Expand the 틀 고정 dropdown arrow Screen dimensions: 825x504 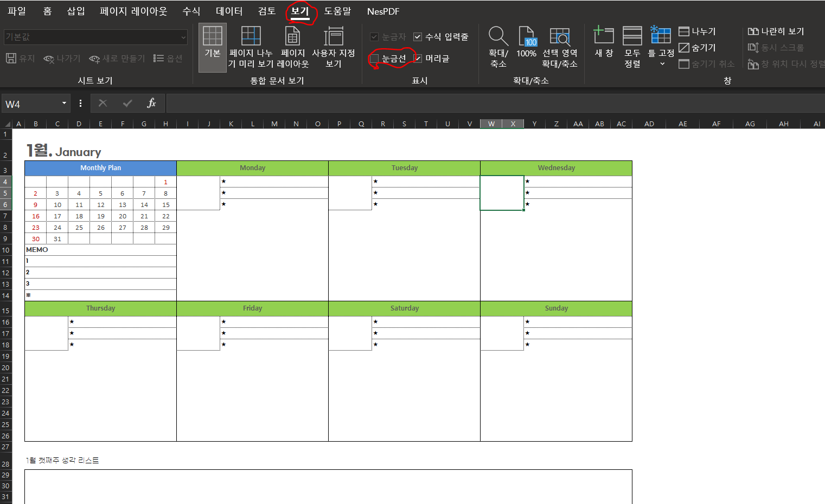tap(662, 64)
